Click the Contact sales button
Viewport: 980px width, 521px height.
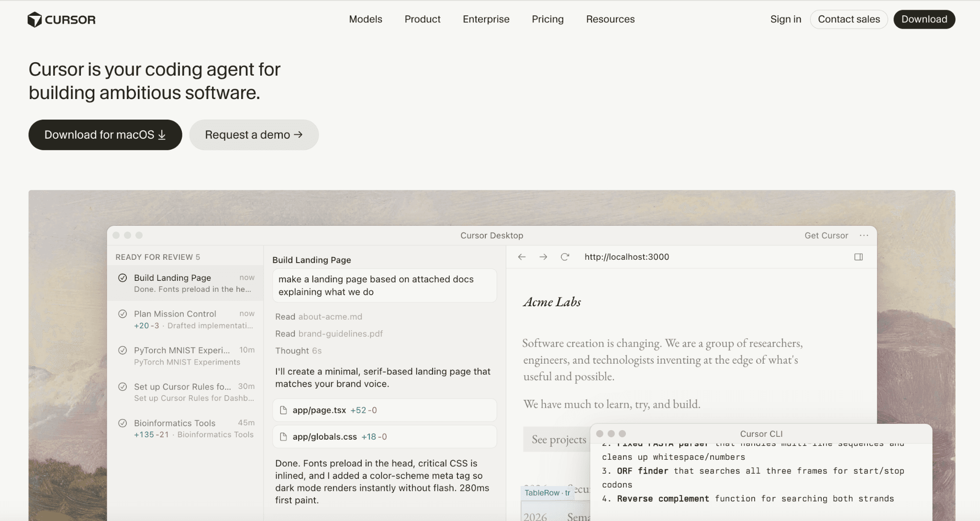(849, 19)
